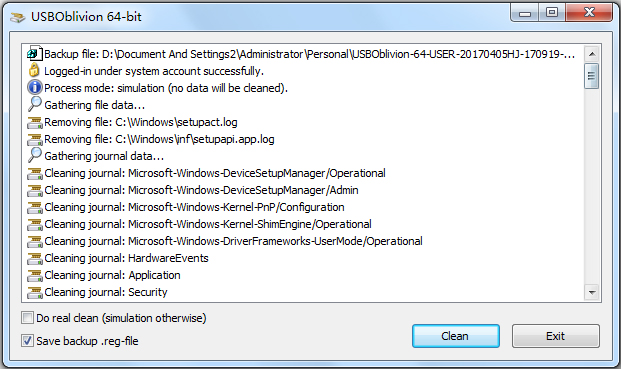Select the Kernel-ShimEngine/Operational journal line
621x369 pixels.
(208, 224)
